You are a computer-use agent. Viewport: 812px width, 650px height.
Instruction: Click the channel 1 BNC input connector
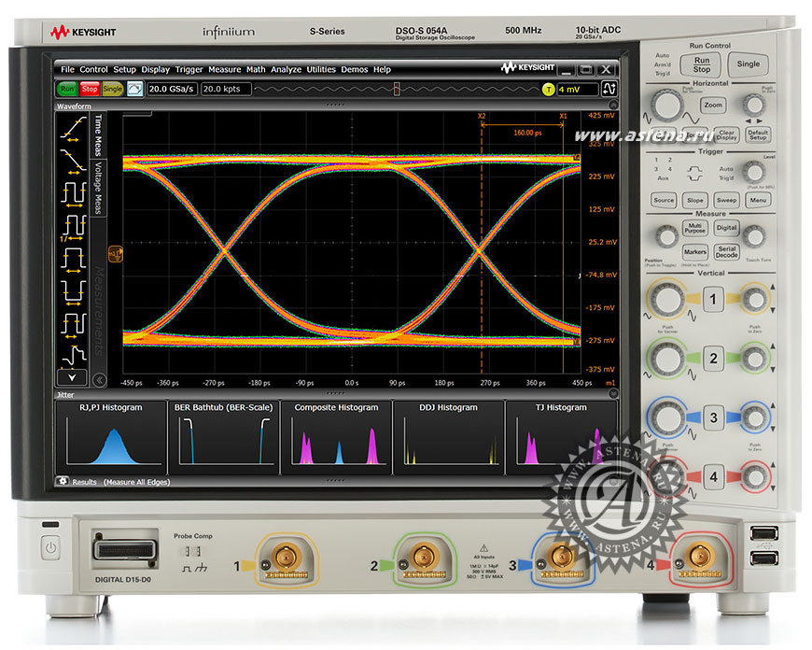(x=286, y=557)
